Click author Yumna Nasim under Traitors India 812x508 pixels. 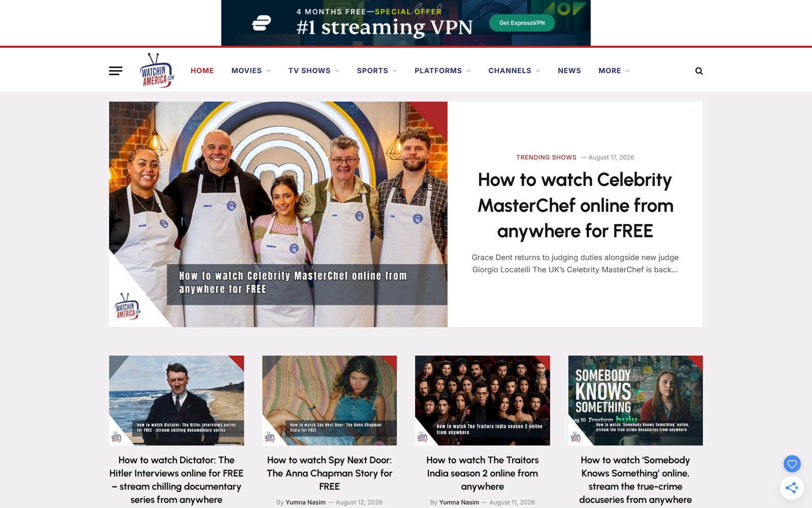pyautogui.click(x=459, y=502)
